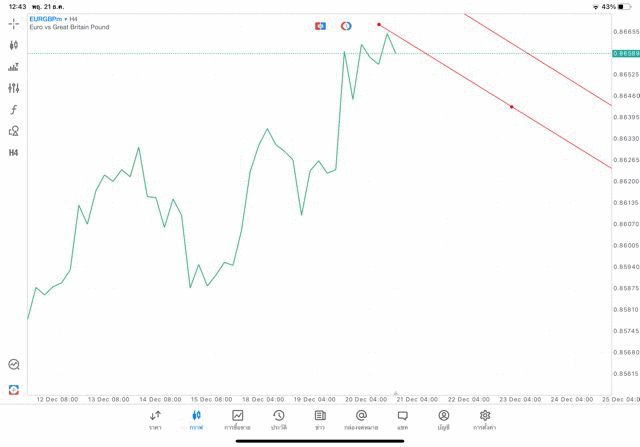Open the indicators function icon
The width and height of the screenshot is (640, 447).
14,109
